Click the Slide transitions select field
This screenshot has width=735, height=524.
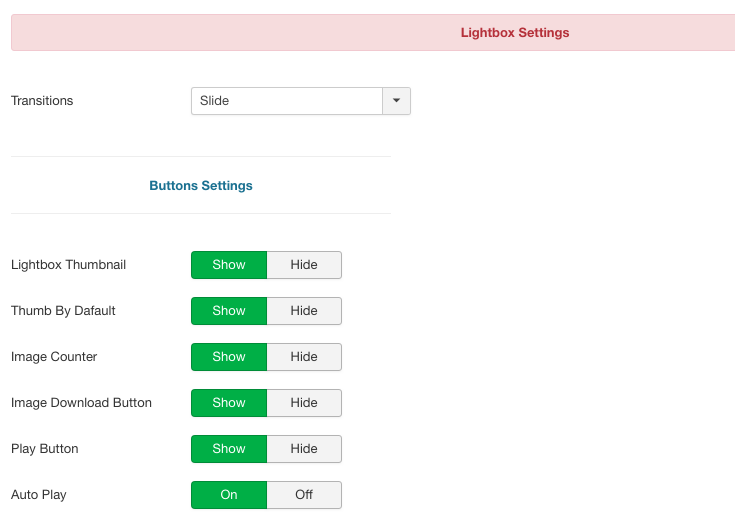point(300,101)
